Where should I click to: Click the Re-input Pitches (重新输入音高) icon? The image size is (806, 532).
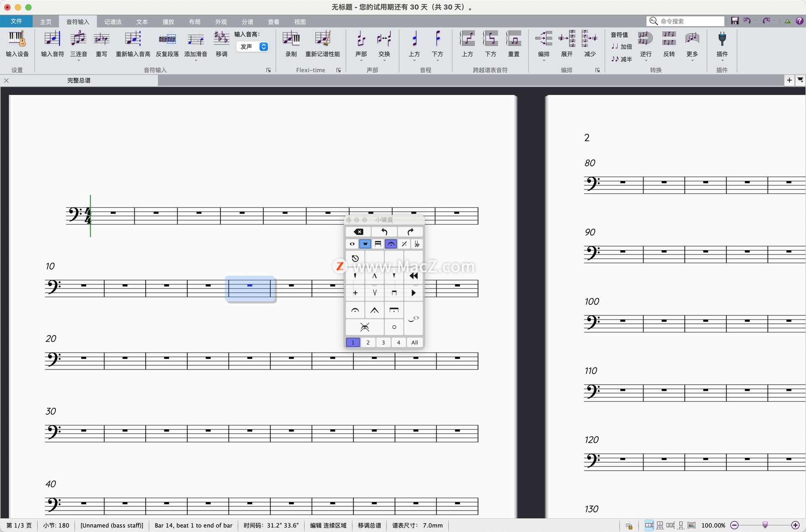(133, 44)
